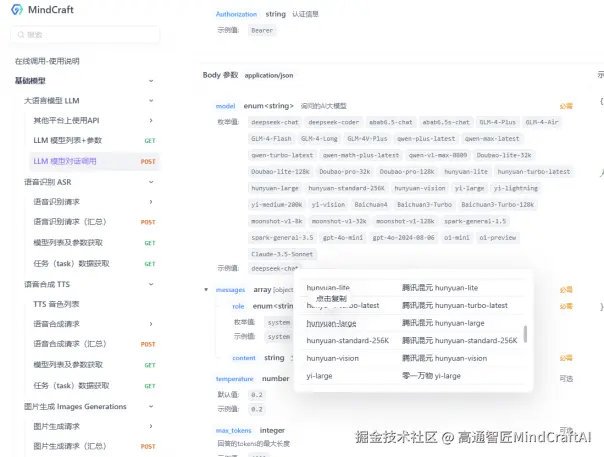Open the TTS 音色列表 entry
Viewport: 604px width, 457px height.
(x=56, y=304)
